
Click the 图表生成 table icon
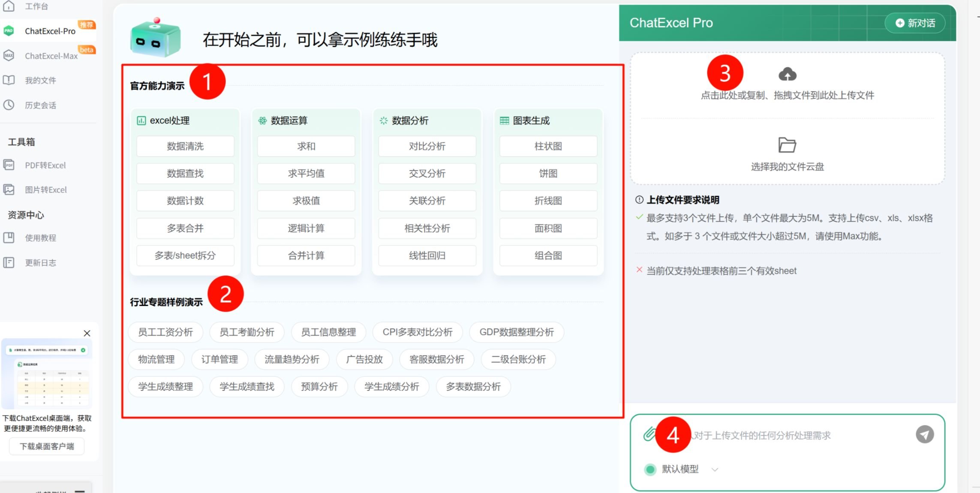pos(505,121)
